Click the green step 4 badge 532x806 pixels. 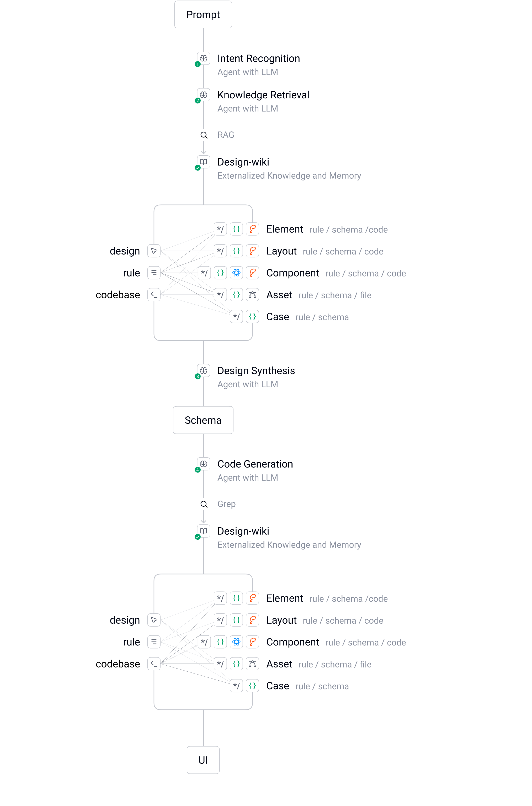[x=198, y=470]
